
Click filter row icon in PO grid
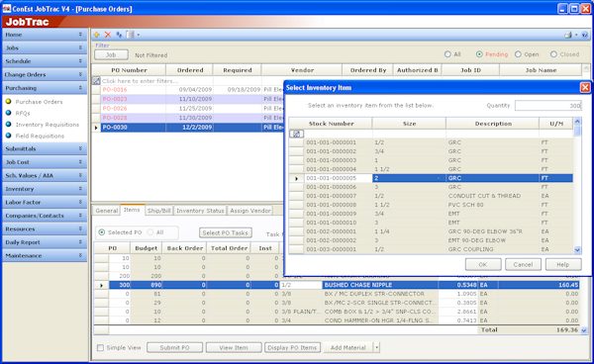click(96, 81)
